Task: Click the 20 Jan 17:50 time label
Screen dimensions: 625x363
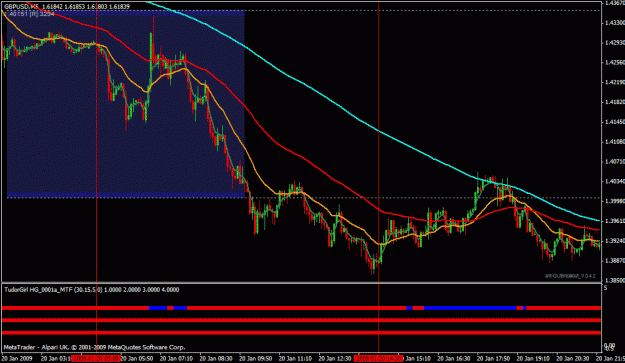Action: [x=493, y=359]
